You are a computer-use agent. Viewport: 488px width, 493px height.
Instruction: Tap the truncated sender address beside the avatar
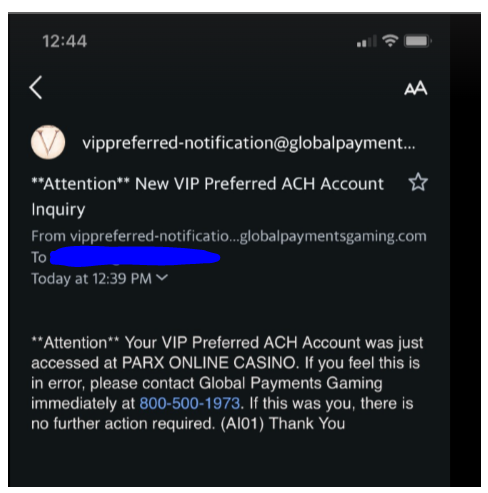[x=249, y=143]
